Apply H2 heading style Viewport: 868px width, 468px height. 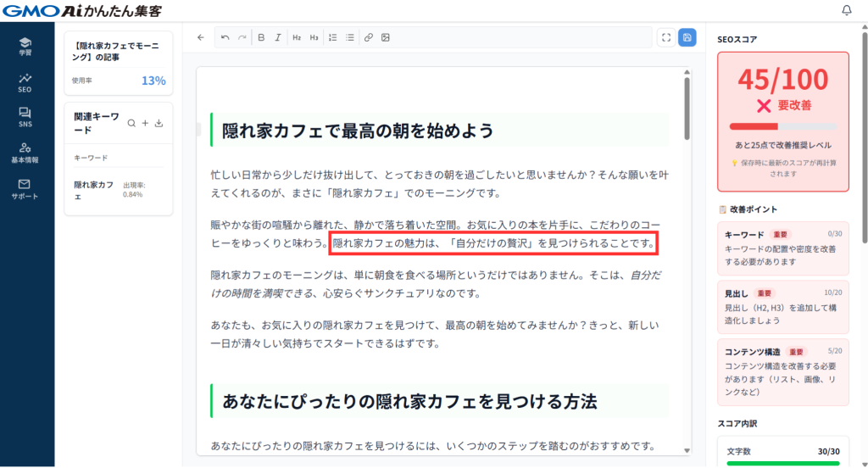[x=297, y=37]
